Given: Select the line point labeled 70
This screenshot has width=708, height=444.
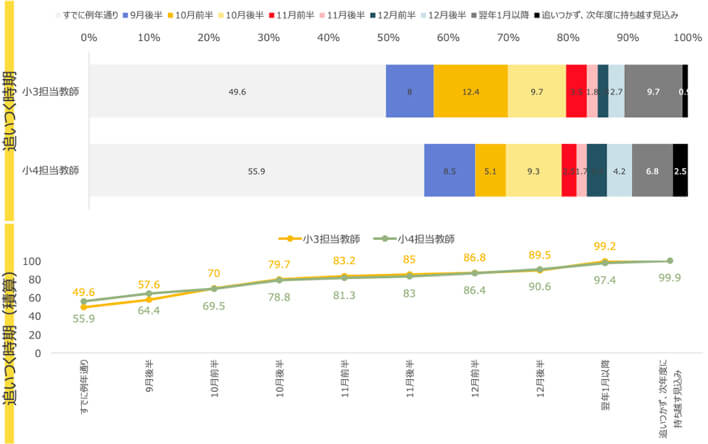Looking at the screenshot, I should [x=213, y=289].
